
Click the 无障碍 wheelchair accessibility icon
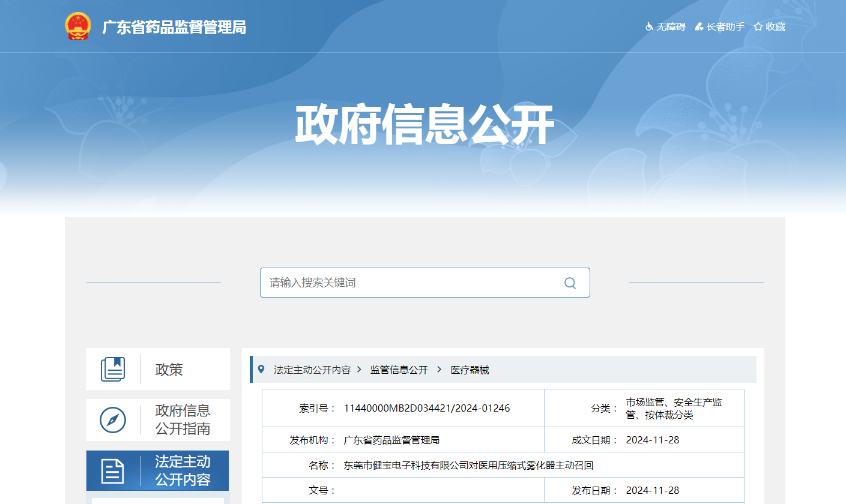(649, 27)
